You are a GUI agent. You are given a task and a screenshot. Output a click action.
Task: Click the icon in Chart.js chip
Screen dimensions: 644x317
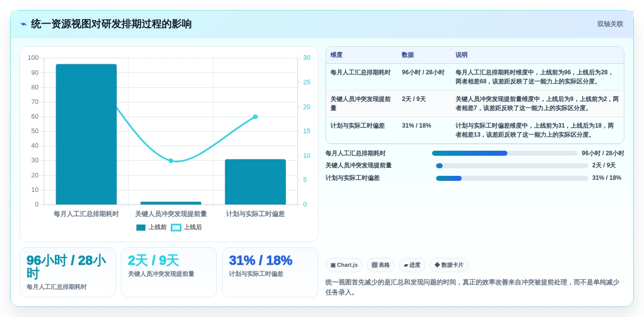[x=333, y=265]
